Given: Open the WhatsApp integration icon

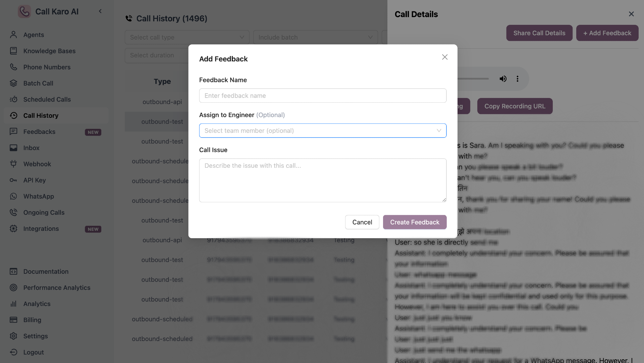Looking at the screenshot, I should click(x=13, y=196).
